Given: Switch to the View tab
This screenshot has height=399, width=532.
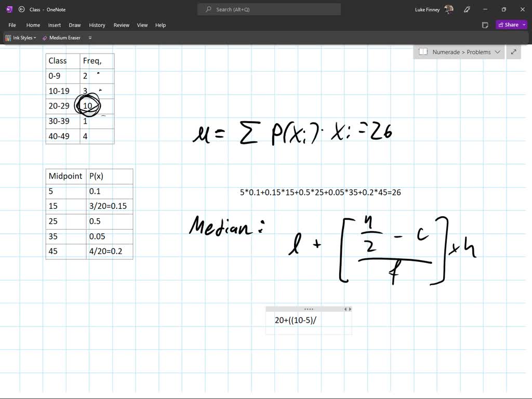Looking at the screenshot, I should tap(142, 25).
